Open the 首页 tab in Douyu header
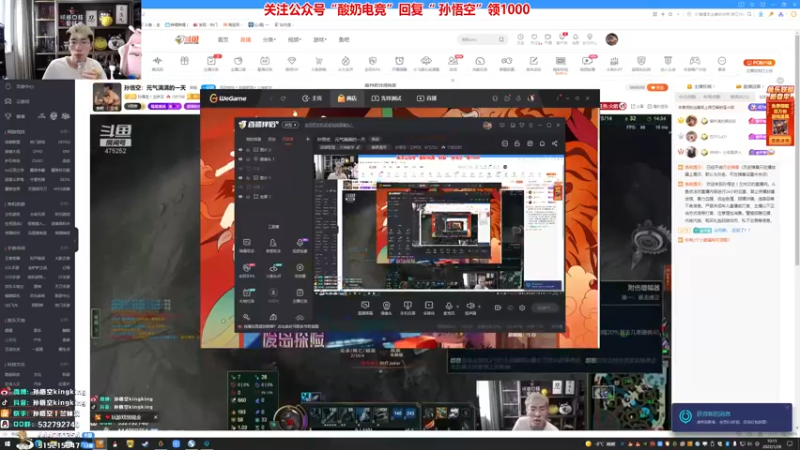The height and width of the screenshot is (450, 800). (x=223, y=39)
